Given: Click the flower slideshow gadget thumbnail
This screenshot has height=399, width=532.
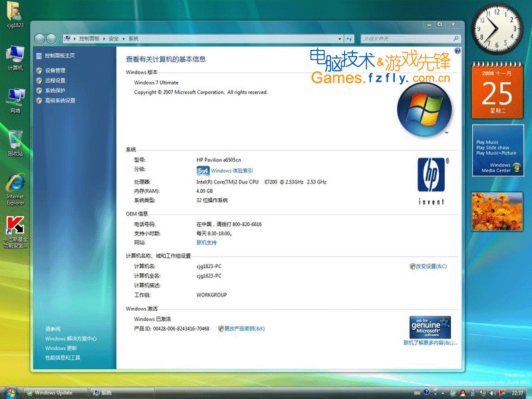Looking at the screenshot, I should click(x=497, y=211).
